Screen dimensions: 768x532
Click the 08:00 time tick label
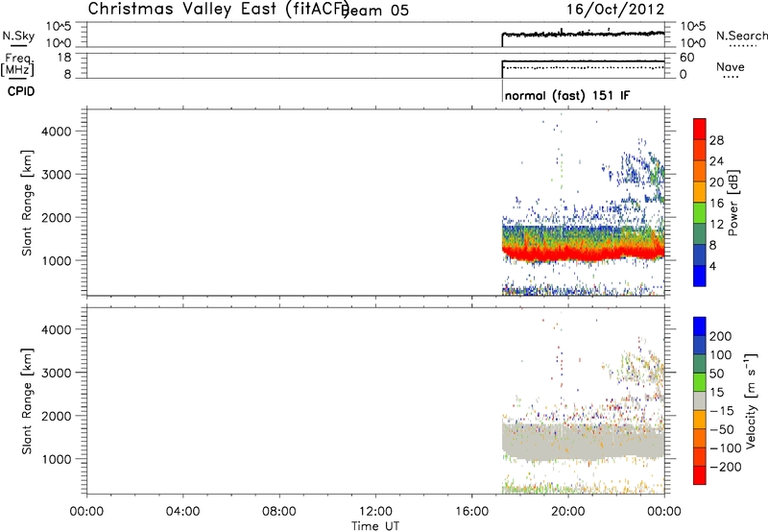[279, 512]
